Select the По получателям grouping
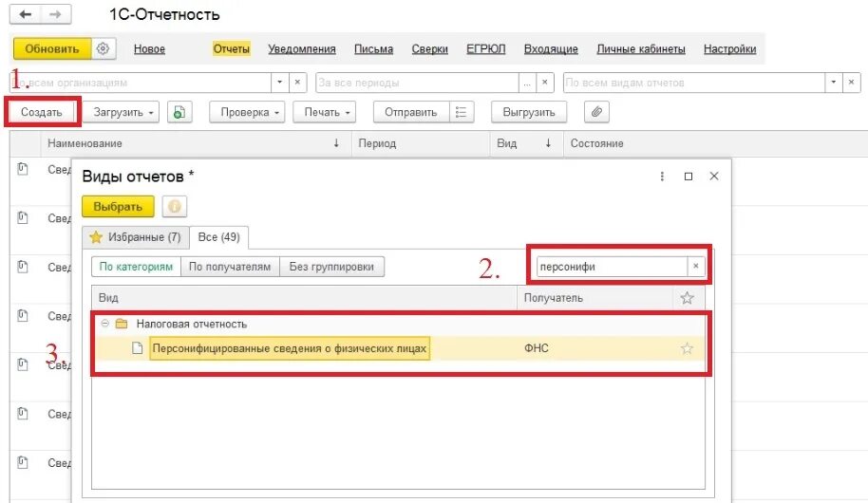Viewport: 868px width, 503px height. click(x=230, y=267)
